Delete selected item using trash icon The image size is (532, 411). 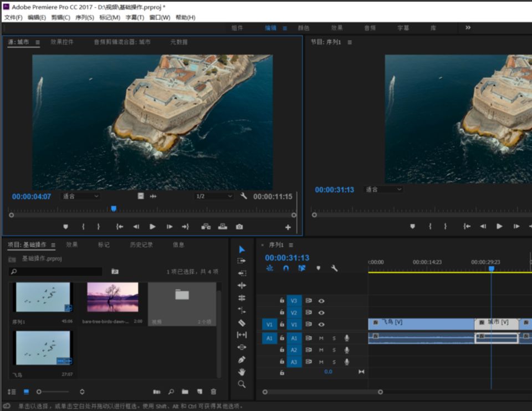click(x=213, y=392)
